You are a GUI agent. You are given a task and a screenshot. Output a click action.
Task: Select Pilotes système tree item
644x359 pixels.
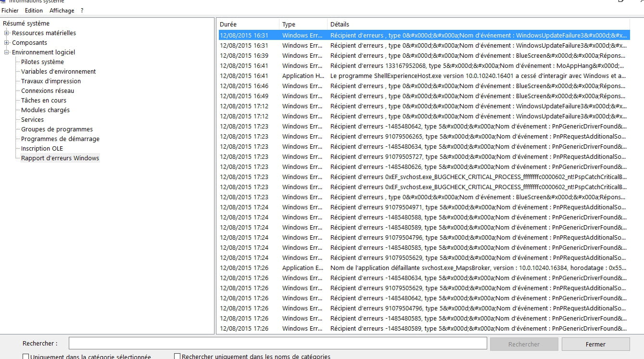(42, 62)
